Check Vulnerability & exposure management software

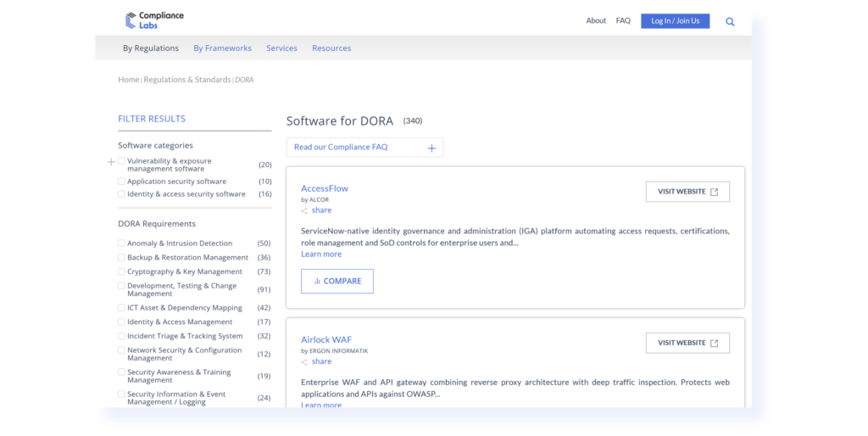coord(121,161)
